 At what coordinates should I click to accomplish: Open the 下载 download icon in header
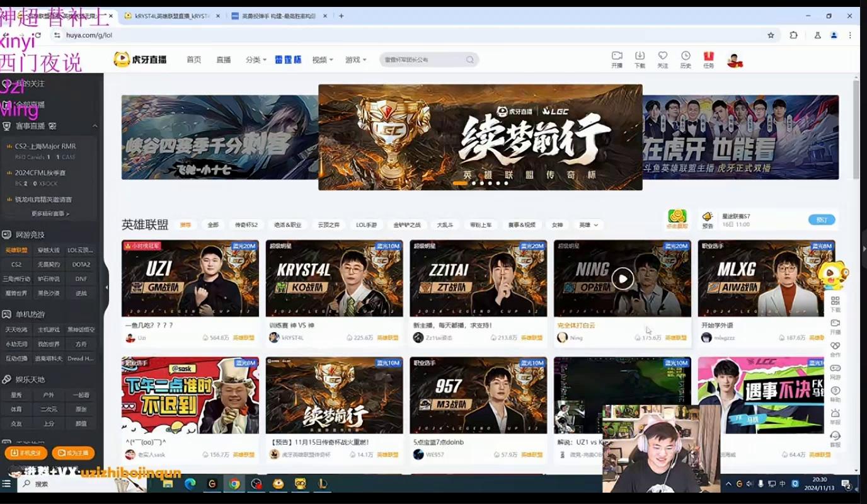tap(640, 59)
